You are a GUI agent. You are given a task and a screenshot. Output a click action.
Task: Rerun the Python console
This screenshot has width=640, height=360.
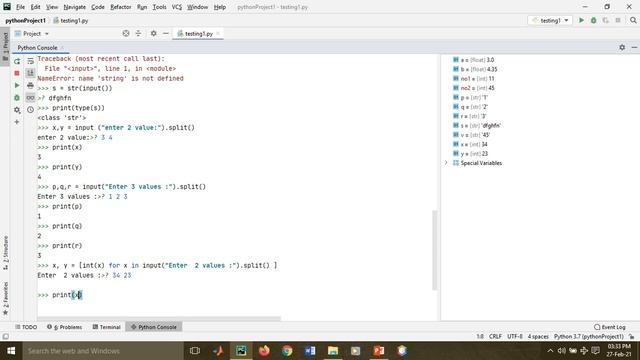coord(17,61)
